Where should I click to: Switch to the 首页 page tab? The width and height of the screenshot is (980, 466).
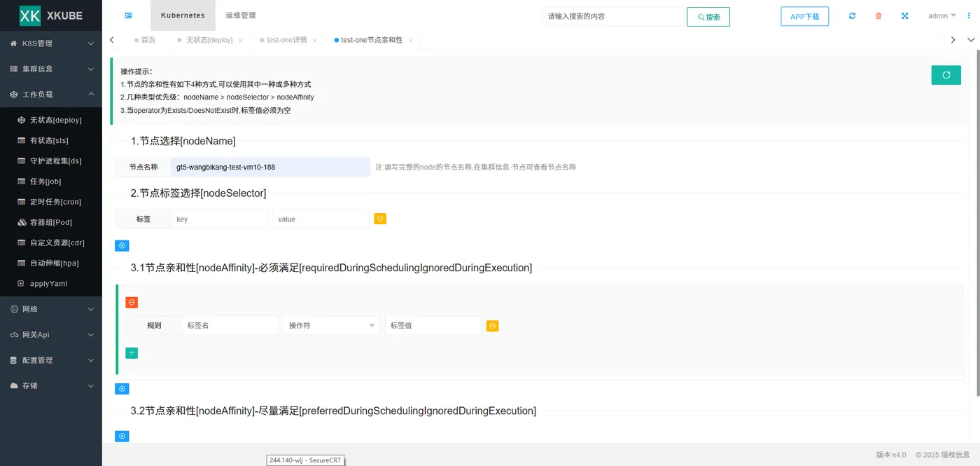(x=145, y=41)
